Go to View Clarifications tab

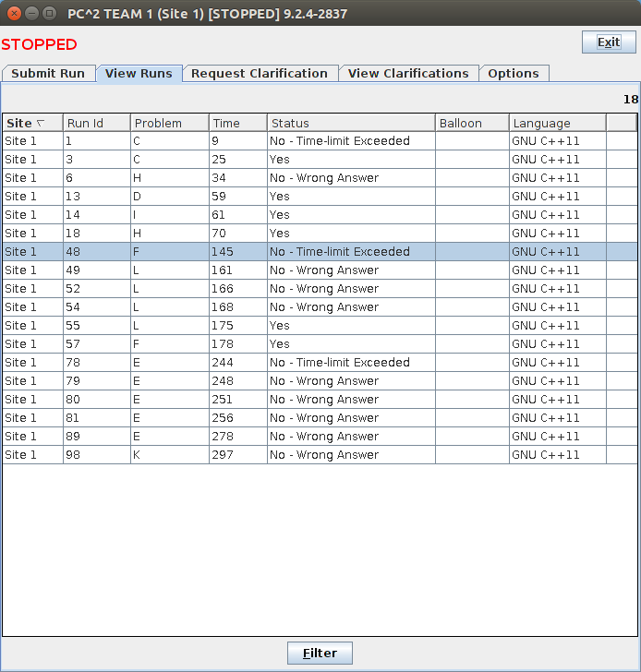click(x=408, y=74)
